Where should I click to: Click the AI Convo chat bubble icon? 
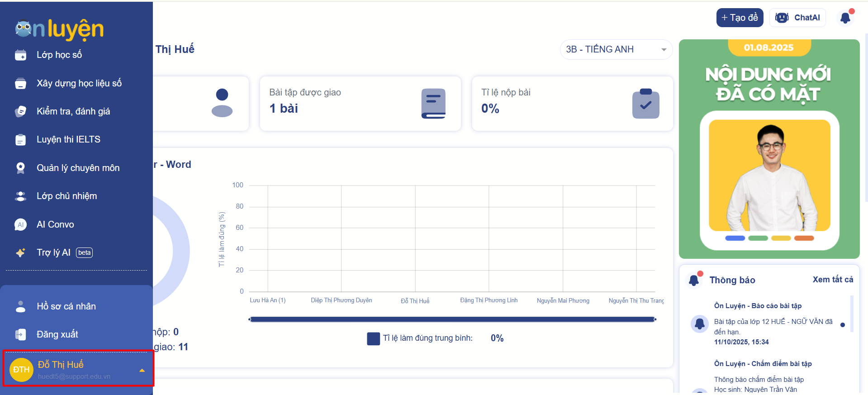point(20,224)
